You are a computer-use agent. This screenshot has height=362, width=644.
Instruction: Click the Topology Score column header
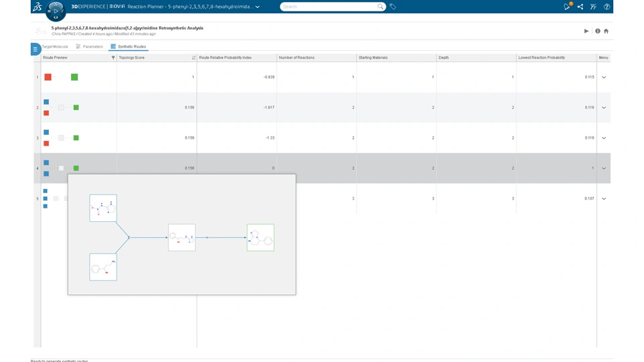coord(131,58)
